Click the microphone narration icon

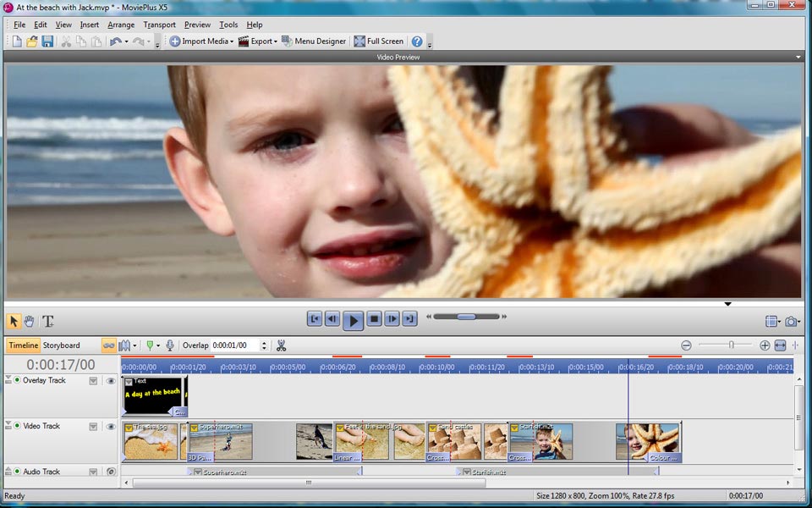[x=170, y=345]
